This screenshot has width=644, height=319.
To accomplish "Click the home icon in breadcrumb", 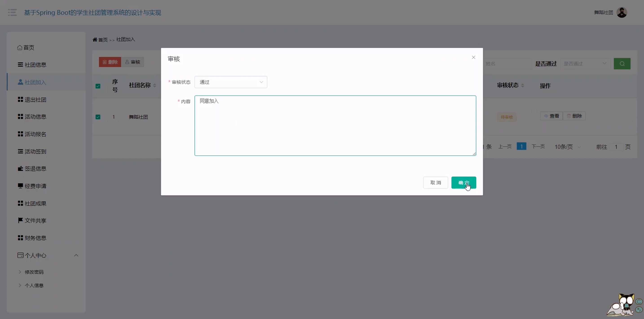I will coord(95,40).
